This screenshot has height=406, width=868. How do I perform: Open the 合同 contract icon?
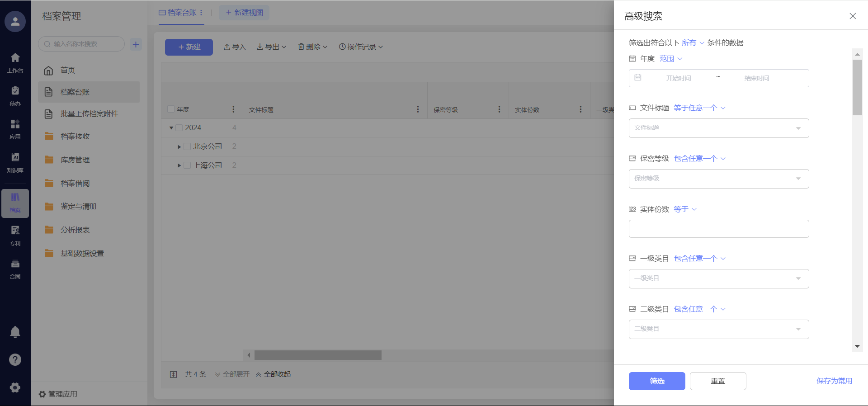tap(15, 269)
